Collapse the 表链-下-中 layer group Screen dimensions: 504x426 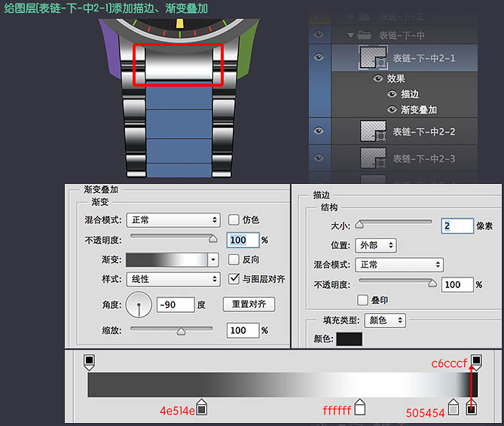350,35
